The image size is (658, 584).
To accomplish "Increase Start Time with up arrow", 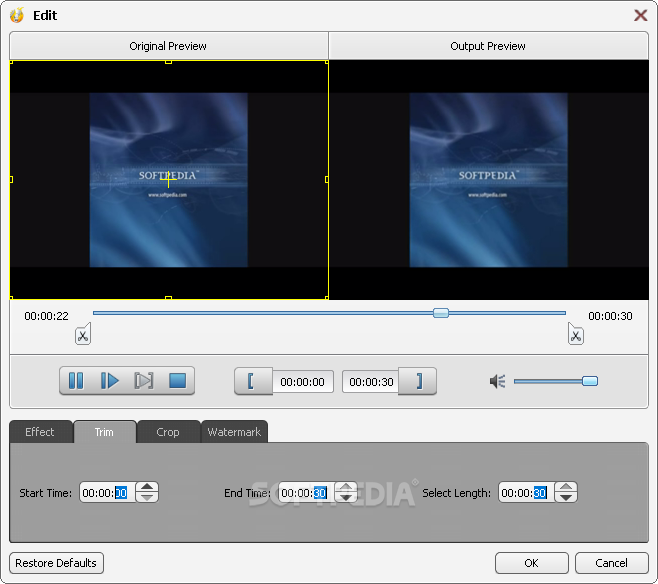I will click(147, 487).
